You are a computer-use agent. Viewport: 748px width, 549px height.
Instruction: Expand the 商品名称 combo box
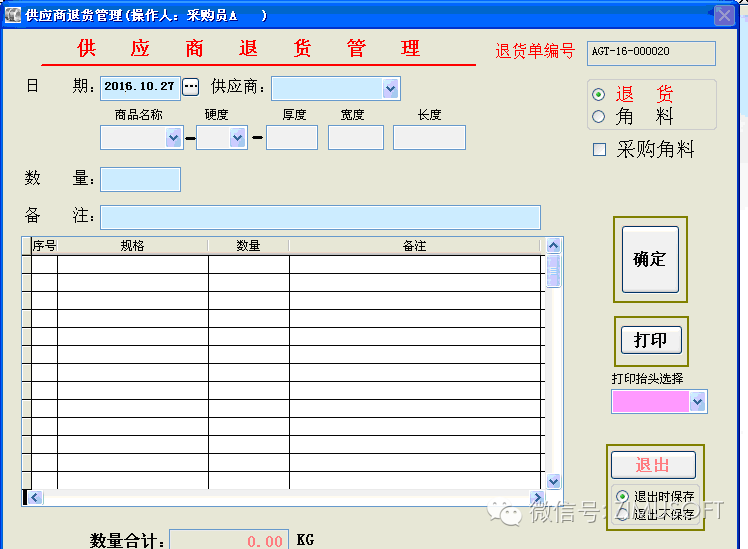[172, 138]
